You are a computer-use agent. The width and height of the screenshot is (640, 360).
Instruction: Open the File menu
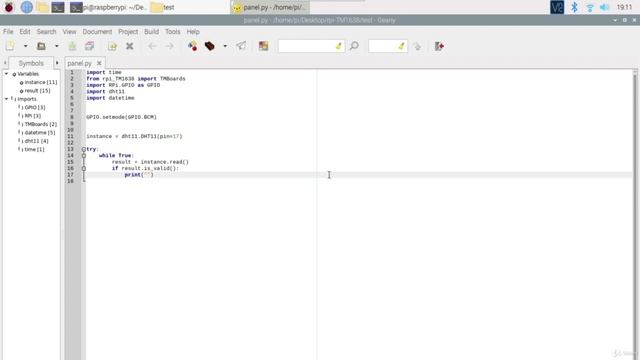8,31
